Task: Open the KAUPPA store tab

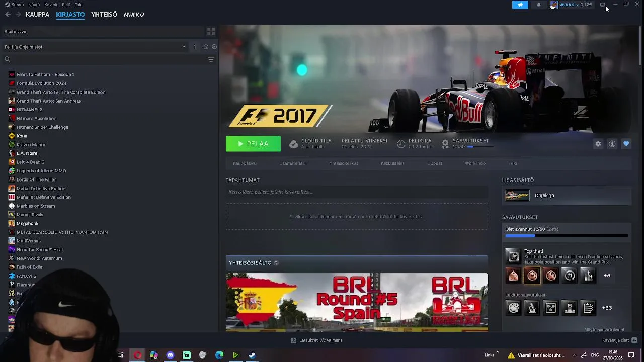Action: pos(38,14)
